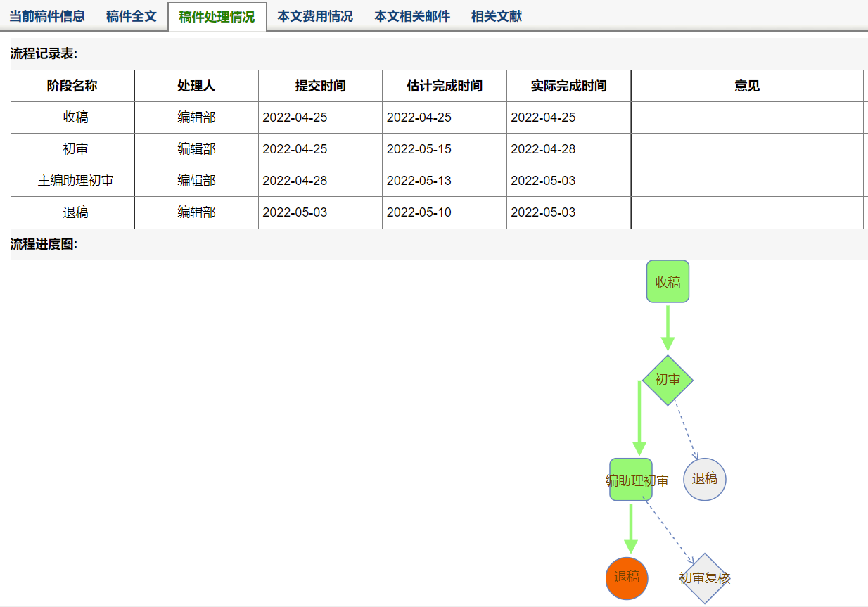Click the 处理人 column header
868x607 pixels.
tap(196, 86)
